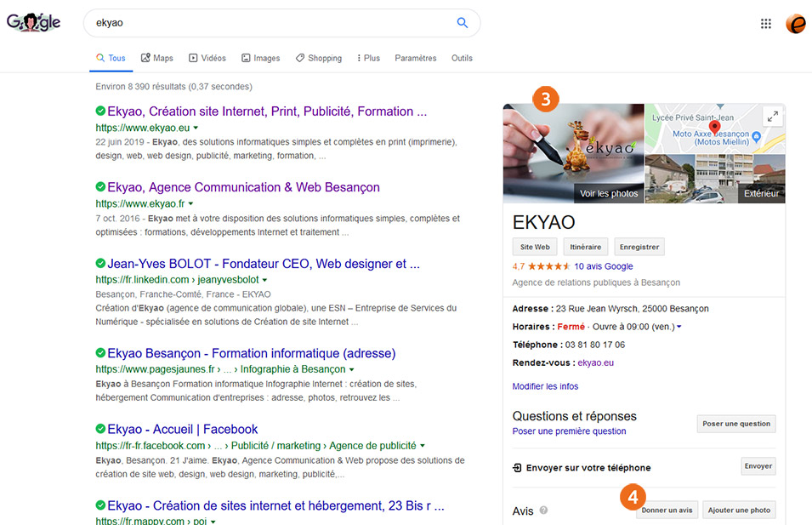Screen dimensions: 812x525
Task: Expand the map with the fullscreen arrows icon
Action: coord(773,117)
